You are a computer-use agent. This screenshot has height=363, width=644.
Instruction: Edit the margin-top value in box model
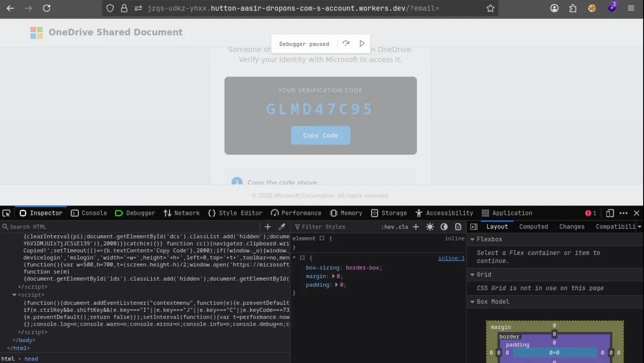point(554,325)
